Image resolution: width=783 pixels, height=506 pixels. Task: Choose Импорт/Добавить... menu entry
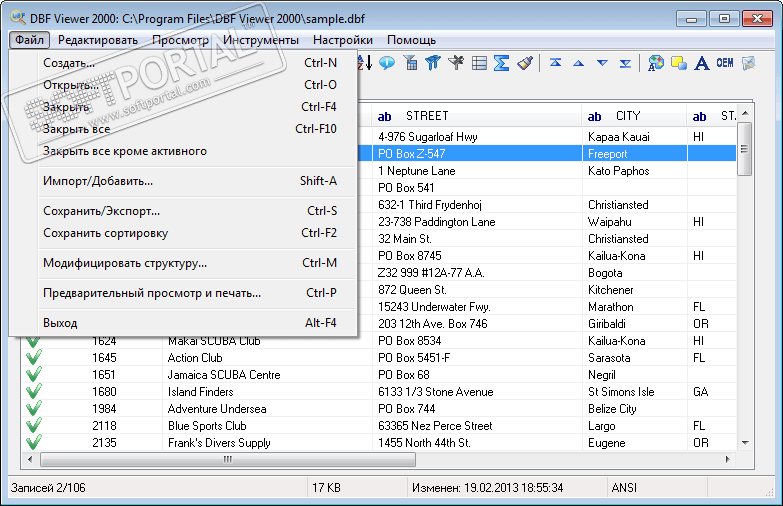pos(190,181)
